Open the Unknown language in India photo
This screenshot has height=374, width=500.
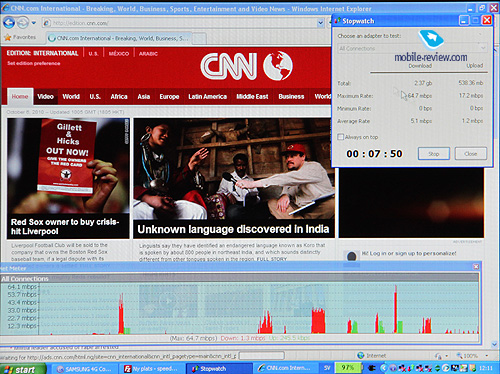coord(233,169)
